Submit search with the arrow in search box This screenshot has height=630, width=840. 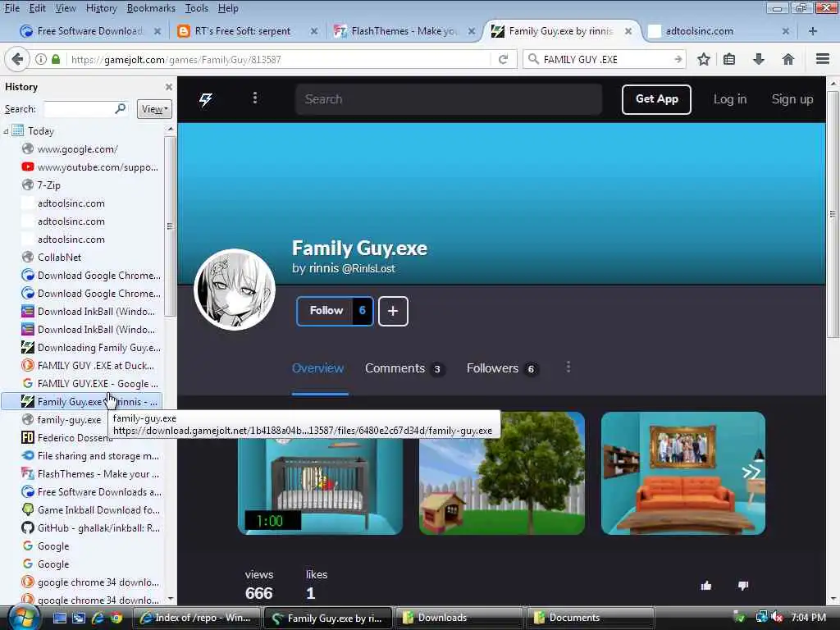point(678,59)
